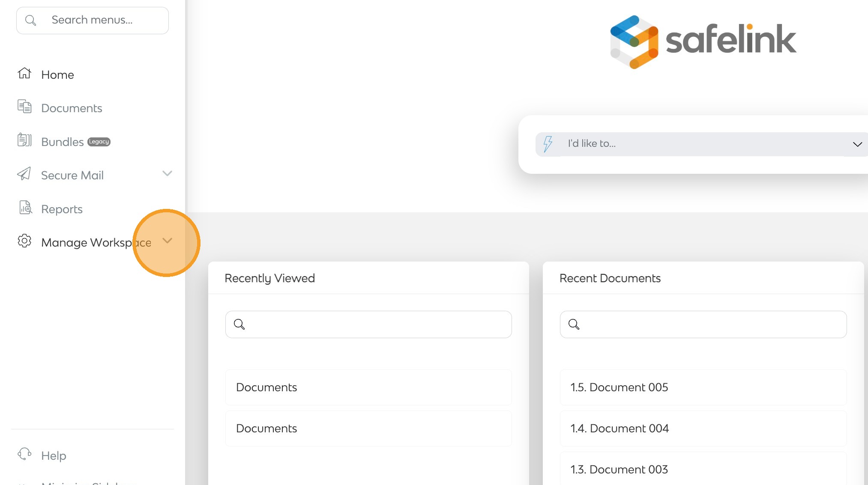Click the safelink logo

tap(703, 41)
